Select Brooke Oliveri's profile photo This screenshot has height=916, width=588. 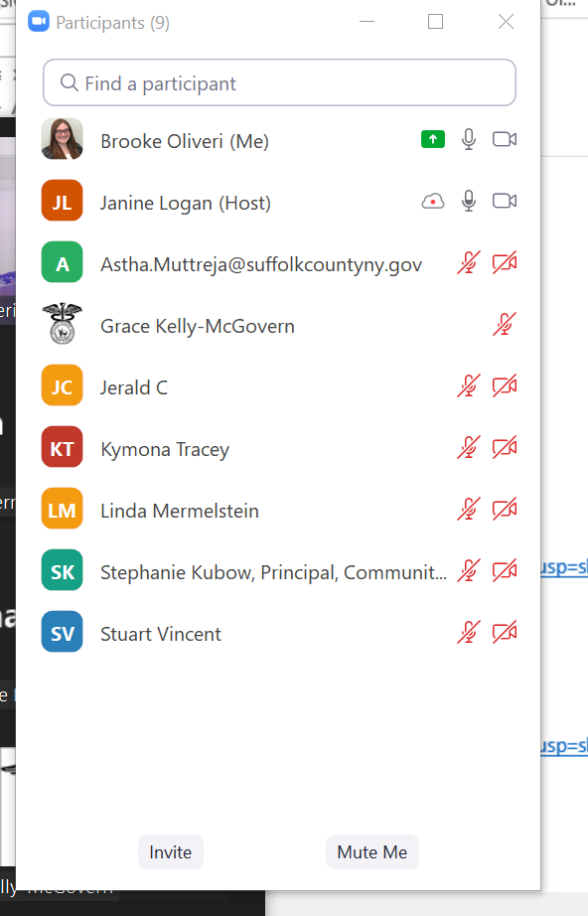click(62, 140)
